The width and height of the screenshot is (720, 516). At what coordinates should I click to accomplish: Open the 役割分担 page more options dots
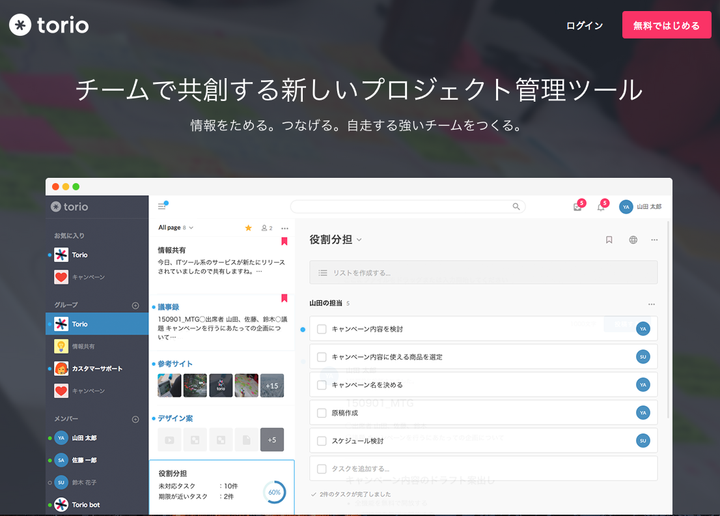pos(654,240)
